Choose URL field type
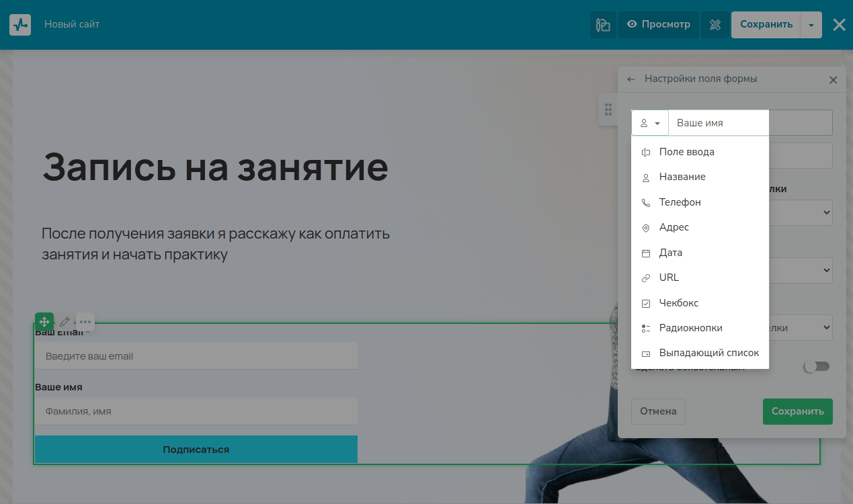 coord(700,278)
